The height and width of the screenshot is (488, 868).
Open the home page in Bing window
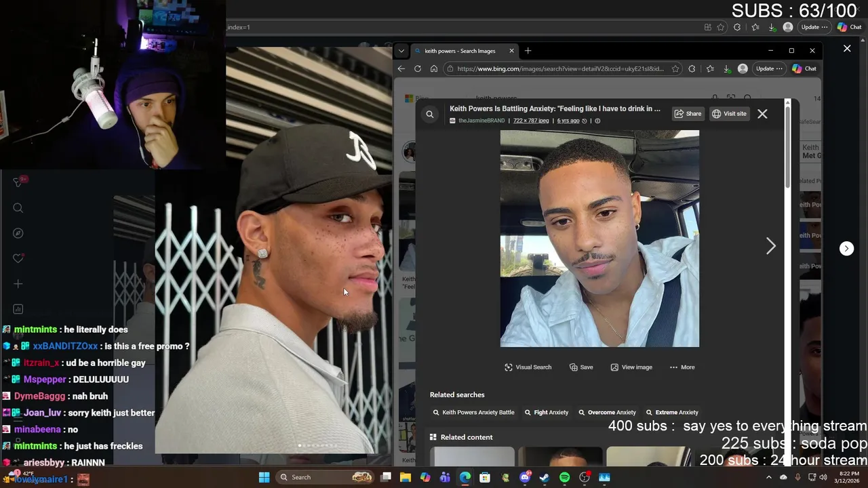tap(434, 68)
